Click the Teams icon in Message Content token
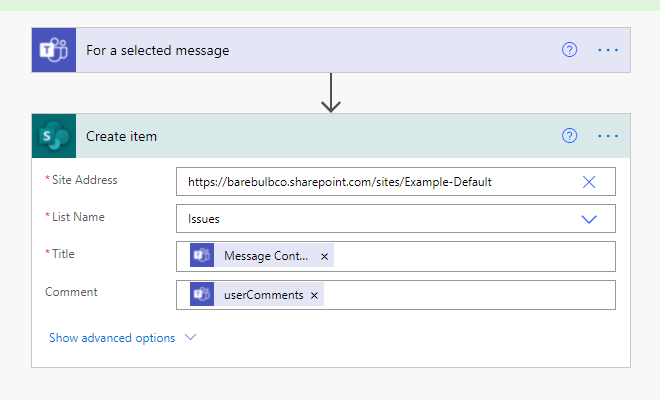This screenshot has height=400, width=660. pyautogui.click(x=202, y=257)
